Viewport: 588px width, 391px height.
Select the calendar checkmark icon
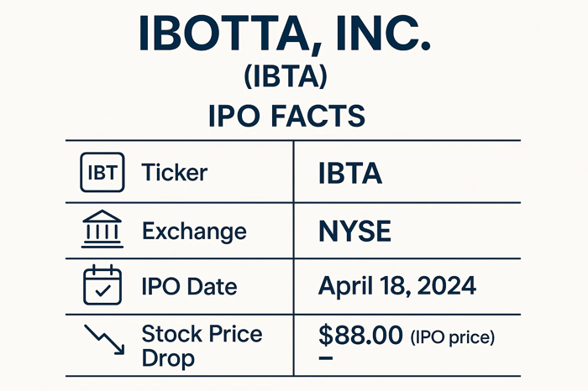(x=103, y=285)
